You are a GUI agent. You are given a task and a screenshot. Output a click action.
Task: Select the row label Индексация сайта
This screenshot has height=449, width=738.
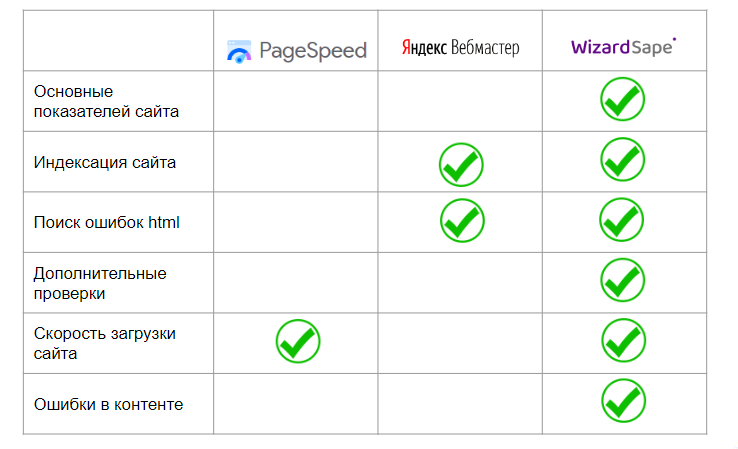[x=104, y=162]
